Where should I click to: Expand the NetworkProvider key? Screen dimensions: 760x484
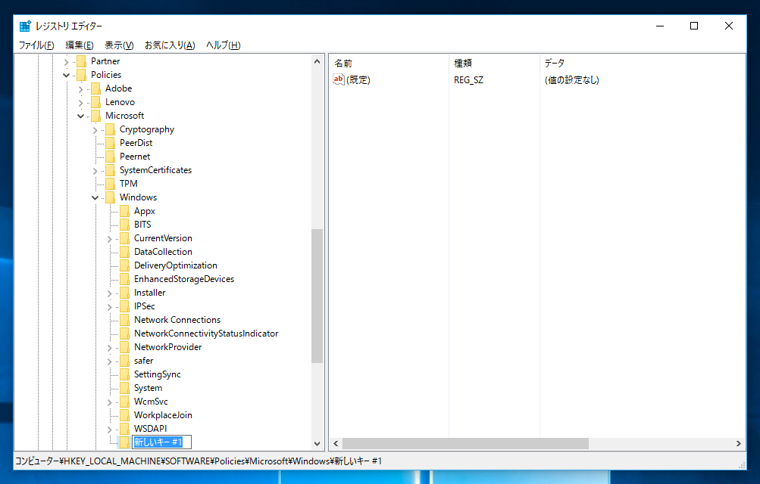click(x=110, y=347)
